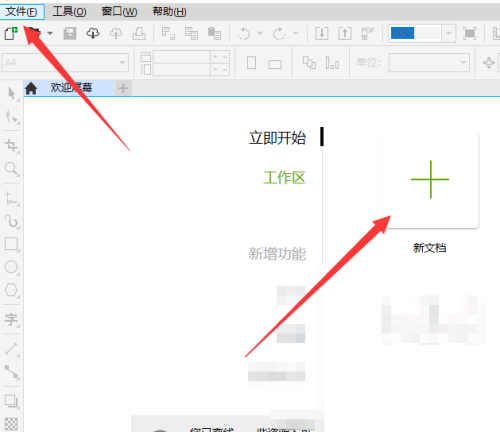Click the 新文档 label text

click(430, 248)
